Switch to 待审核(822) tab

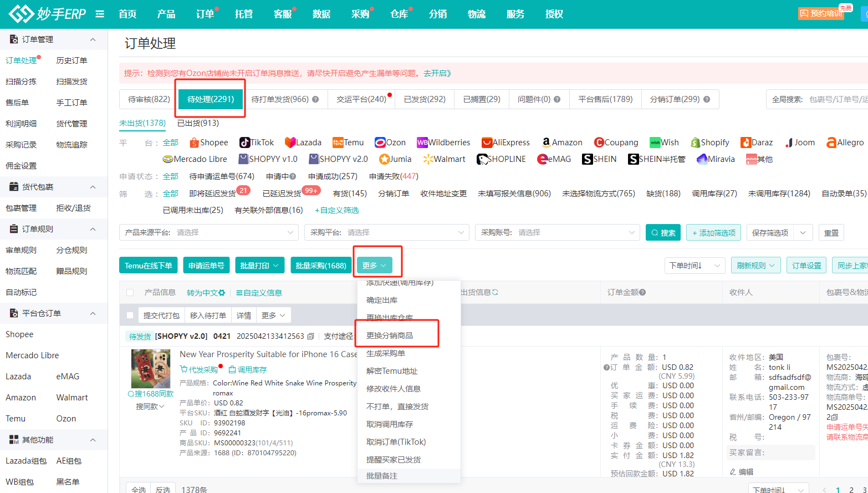(x=149, y=99)
